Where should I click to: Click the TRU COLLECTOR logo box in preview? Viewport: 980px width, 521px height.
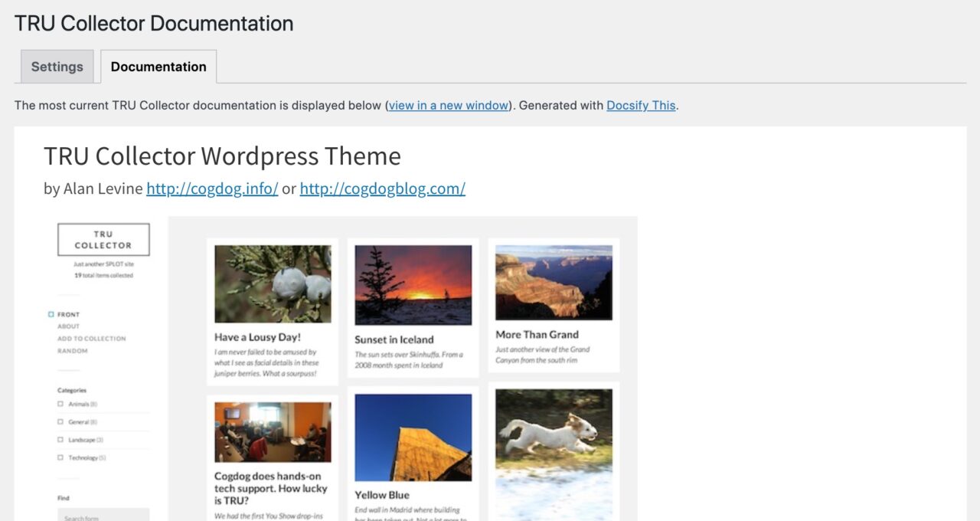103,240
